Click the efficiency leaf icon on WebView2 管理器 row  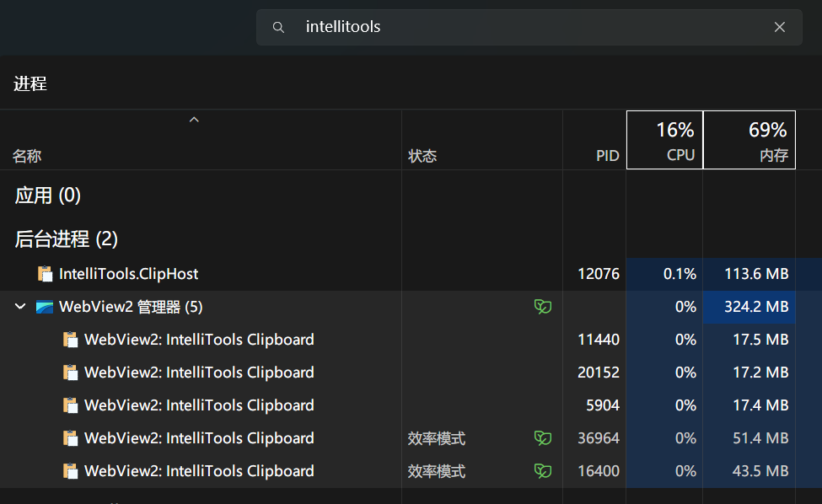543,307
